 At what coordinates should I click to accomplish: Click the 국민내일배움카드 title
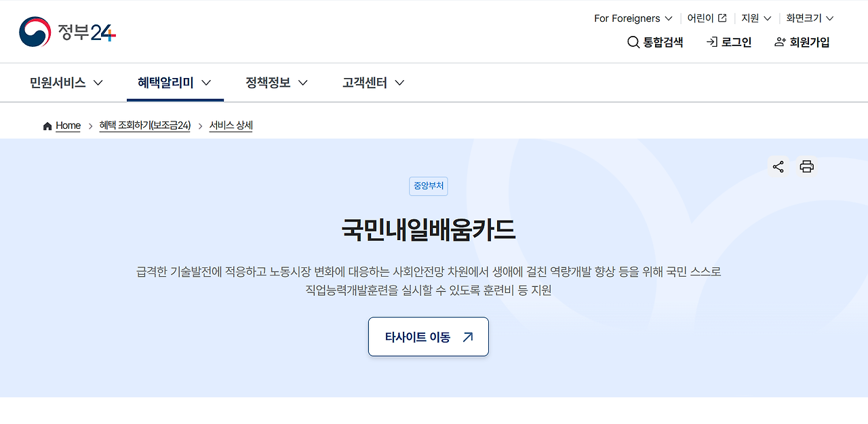429,231
